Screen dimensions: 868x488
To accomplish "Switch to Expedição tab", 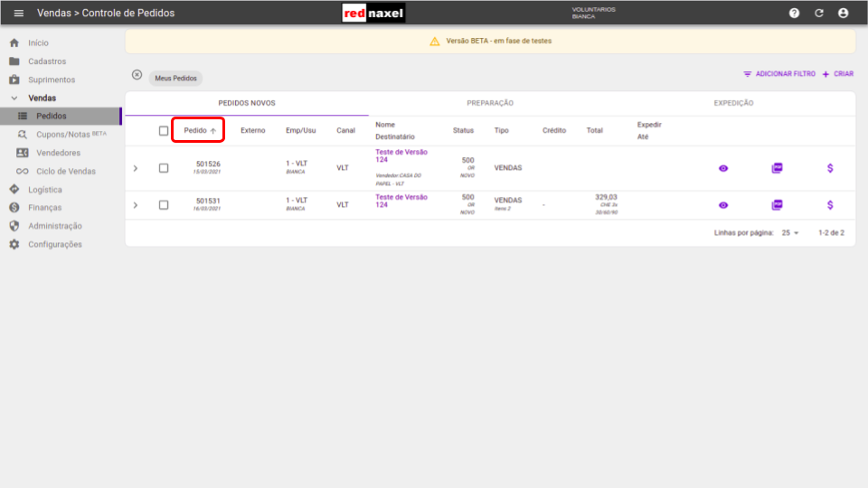I will (x=733, y=103).
